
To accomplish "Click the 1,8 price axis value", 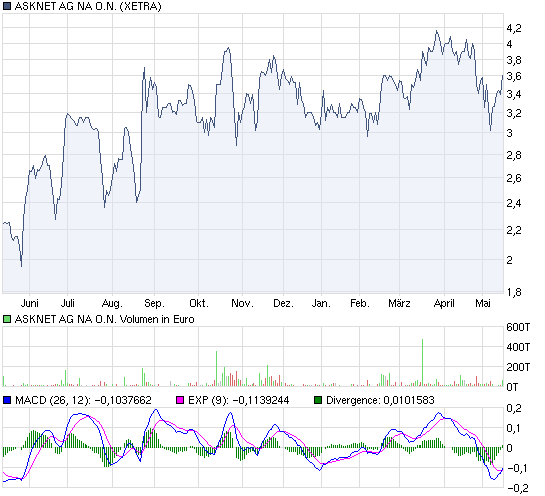I will click(514, 292).
